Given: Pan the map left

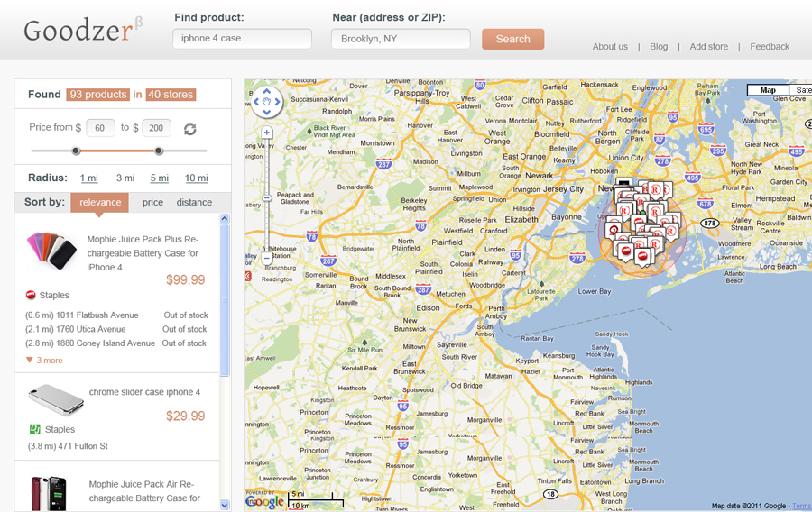Looking at the screenshot, I should pos(256,102).
